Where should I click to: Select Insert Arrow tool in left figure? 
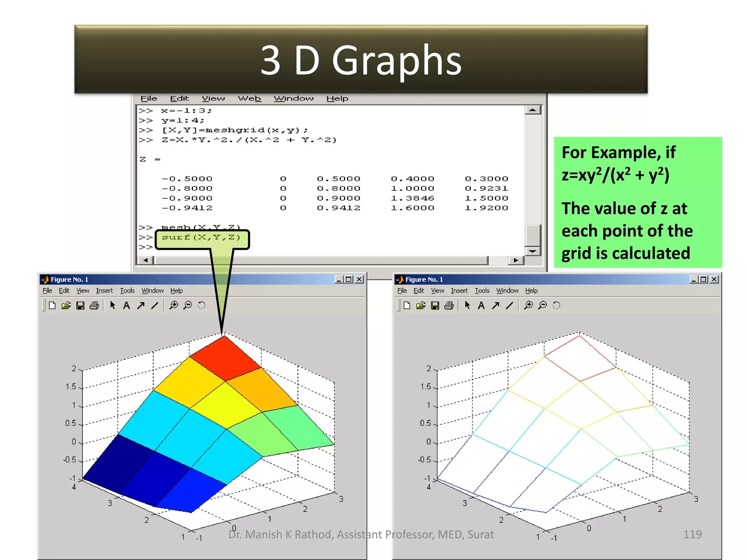pyautogui.click(x=140, y=306)
